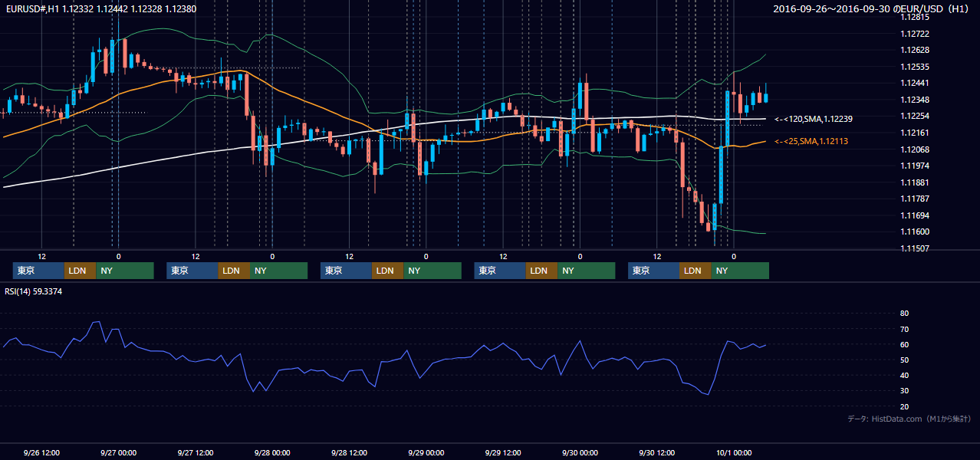The image size is (980, 460).
Task: Click the 9/30 12:00 time axis label
Action: point(657,453)
